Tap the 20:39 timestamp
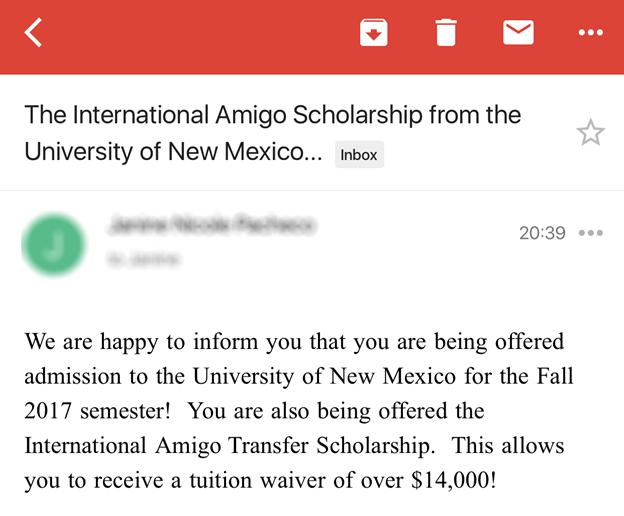Screen dimensions: 624x516 coord(542,233)
